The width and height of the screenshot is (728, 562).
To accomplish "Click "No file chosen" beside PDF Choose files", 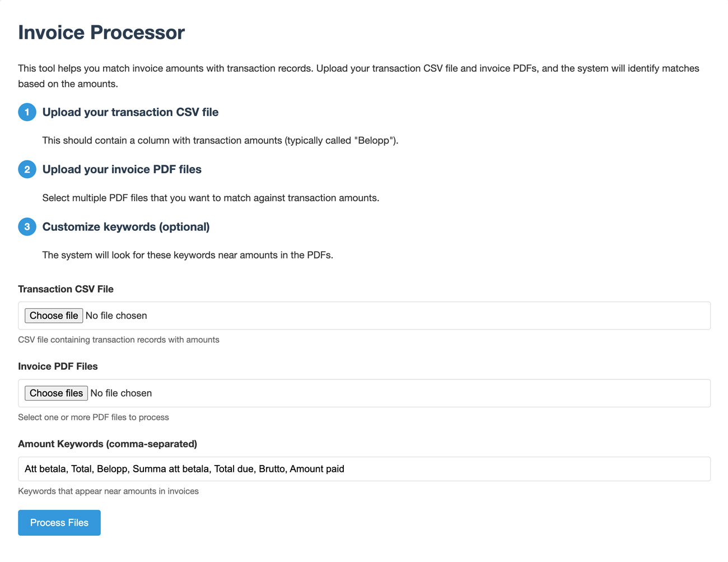I will (x=121, y=393).
